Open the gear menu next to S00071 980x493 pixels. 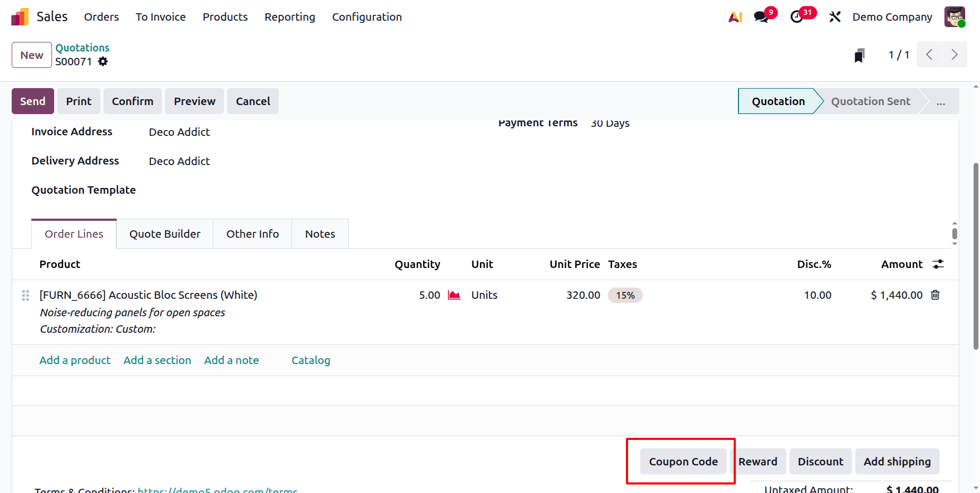tap(103, 62)
